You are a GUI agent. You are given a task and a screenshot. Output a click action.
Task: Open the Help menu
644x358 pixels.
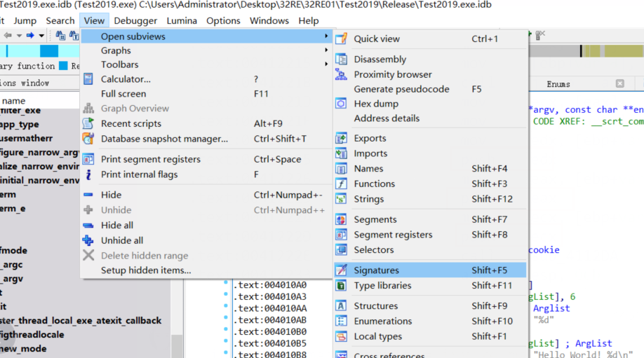[x=309, y=20]
